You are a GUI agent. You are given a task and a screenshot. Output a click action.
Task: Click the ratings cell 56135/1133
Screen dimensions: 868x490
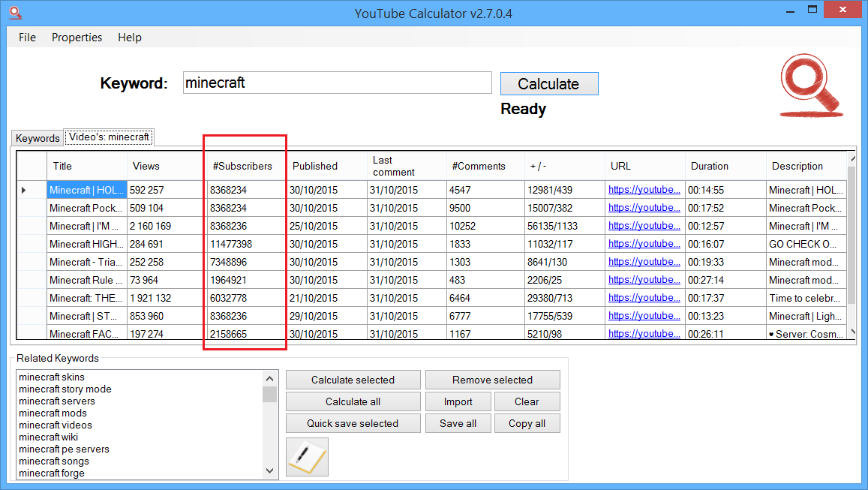(565, 226)
